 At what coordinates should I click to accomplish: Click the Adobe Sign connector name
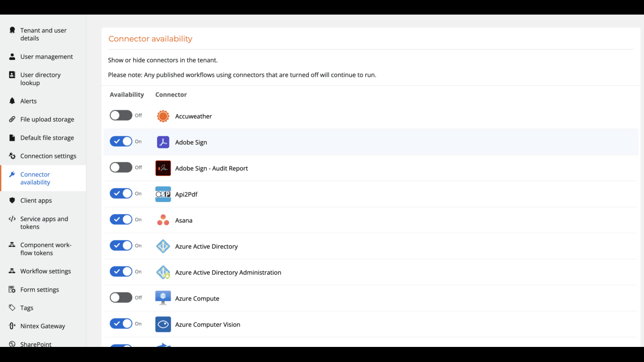pyautogui.click(x=191, y=142)
